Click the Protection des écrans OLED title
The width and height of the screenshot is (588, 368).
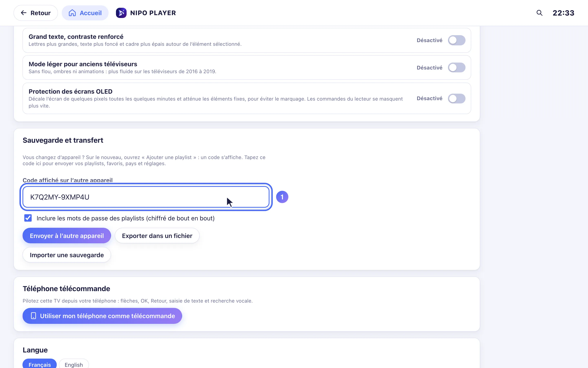(x=70, y=91)
